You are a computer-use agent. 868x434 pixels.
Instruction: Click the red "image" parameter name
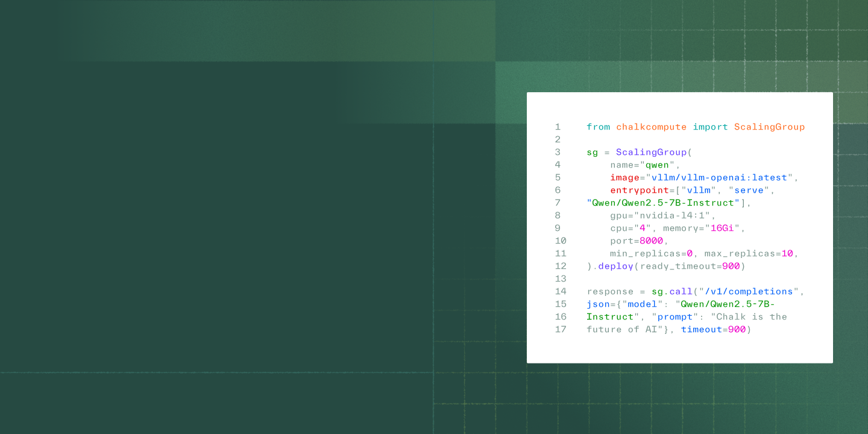(x=624, y=178)
